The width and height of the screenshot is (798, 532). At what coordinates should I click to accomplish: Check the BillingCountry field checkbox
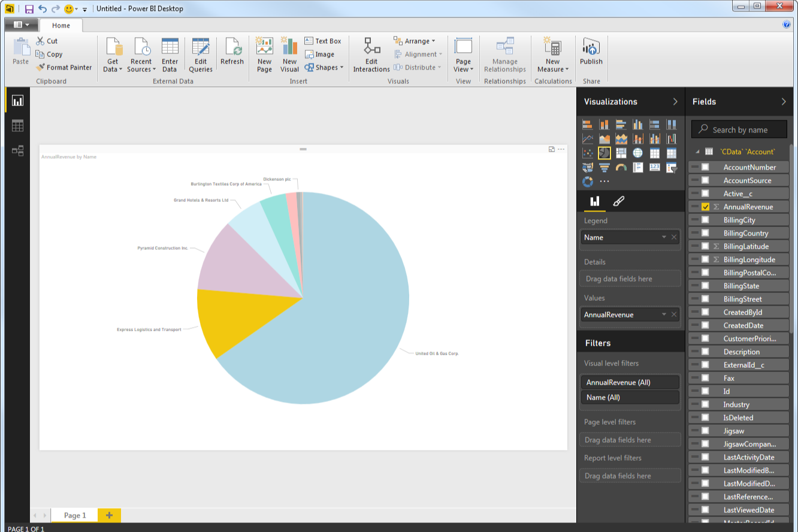pyautogui.click(x=705, y=233)
